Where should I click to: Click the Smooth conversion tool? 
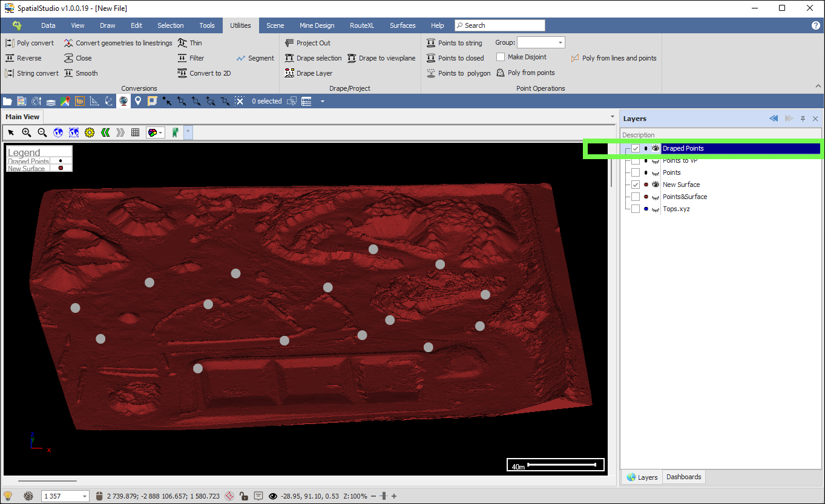(x=81, y=73)
